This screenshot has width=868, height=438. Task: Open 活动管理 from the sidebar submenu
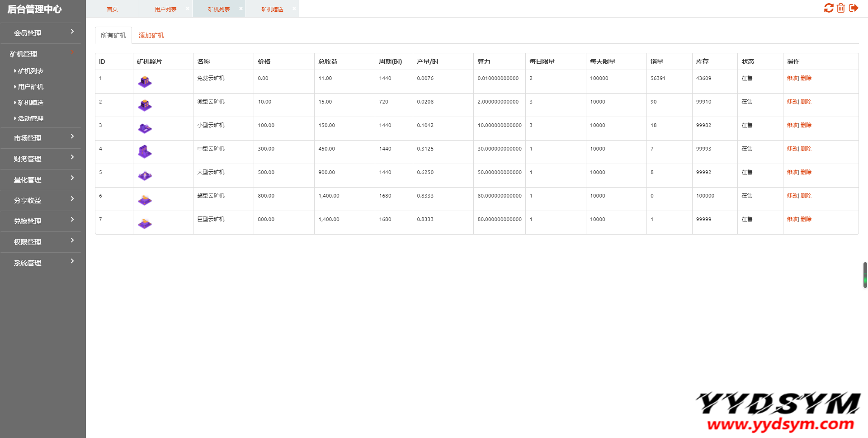click(x=31, y=118)
